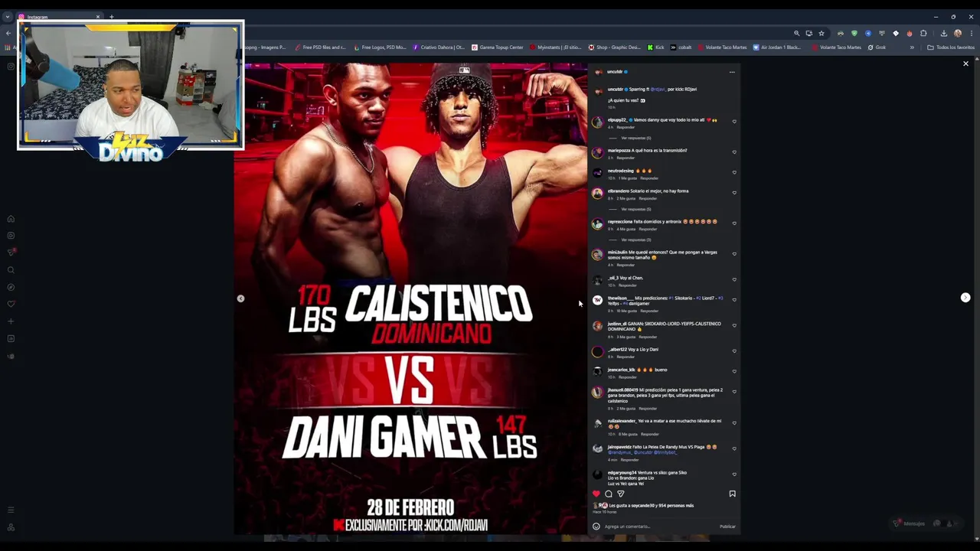
Task: Go back with browser back arrow
Action: coord(8,33)
